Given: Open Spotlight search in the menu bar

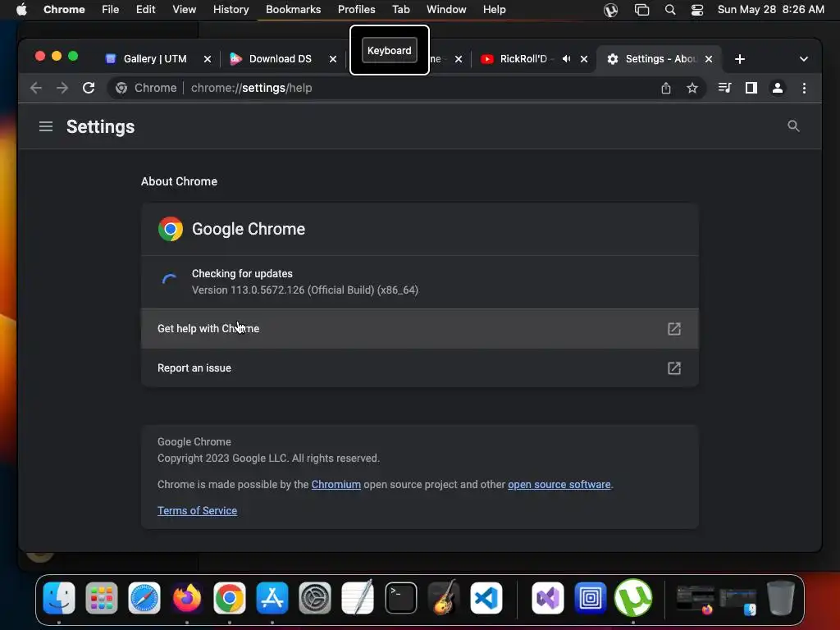Looking at the screenshot, I should pyautogui.click(x=669, y=10).
